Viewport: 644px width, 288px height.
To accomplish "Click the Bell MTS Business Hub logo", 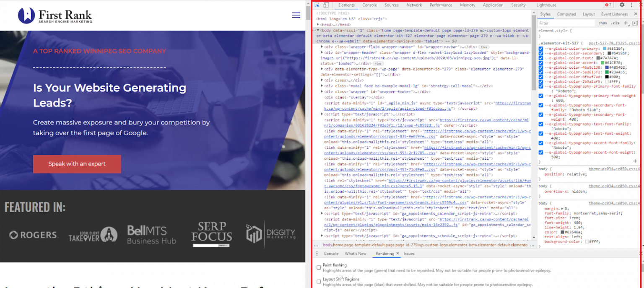I will point(152,234).
